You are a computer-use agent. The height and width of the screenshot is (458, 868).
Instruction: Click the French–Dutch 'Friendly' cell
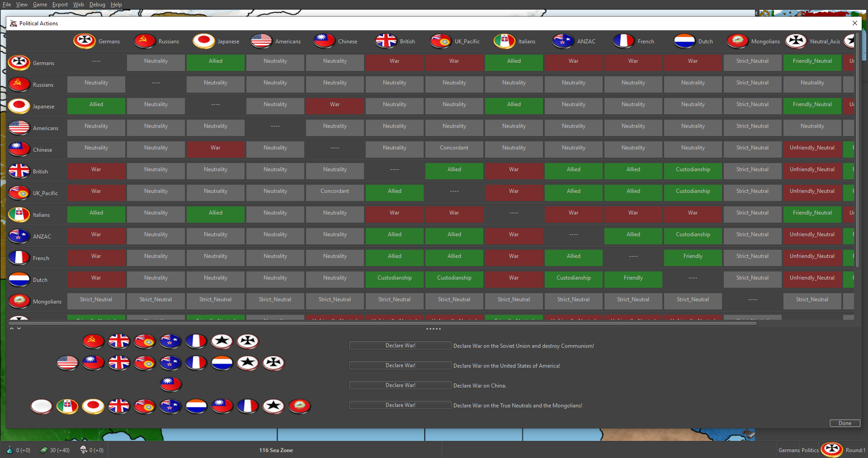tap(693, 257)
